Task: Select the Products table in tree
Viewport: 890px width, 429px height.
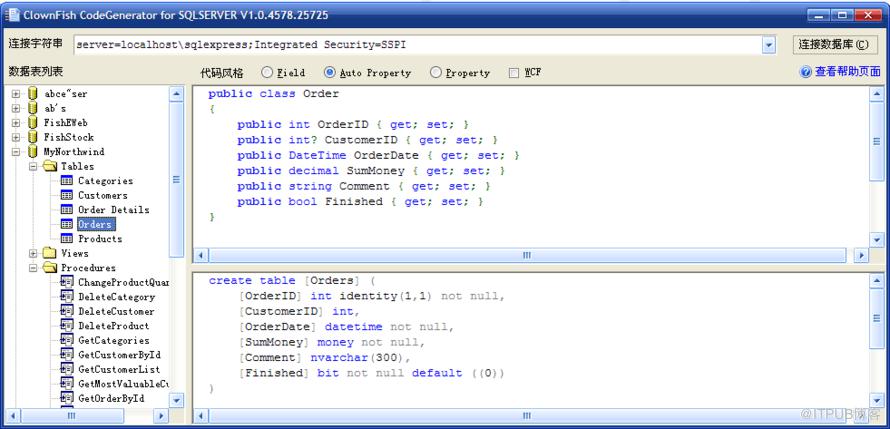Action: (x=100, y=239)
